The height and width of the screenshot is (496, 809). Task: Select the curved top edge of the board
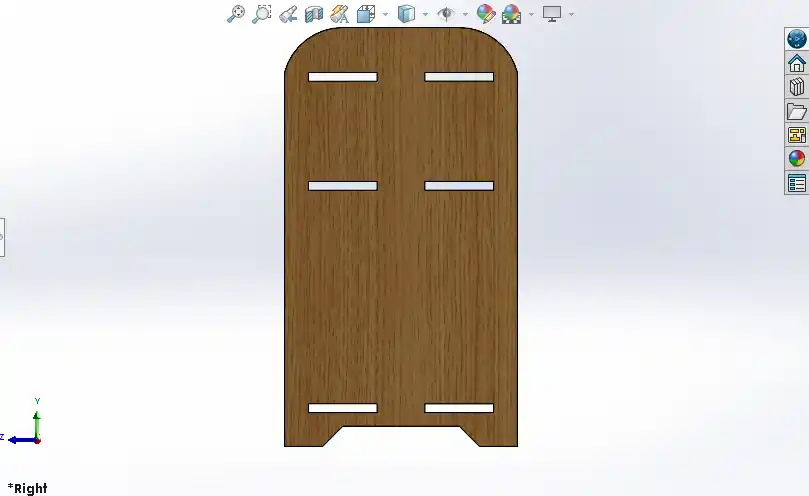(401, 28)
